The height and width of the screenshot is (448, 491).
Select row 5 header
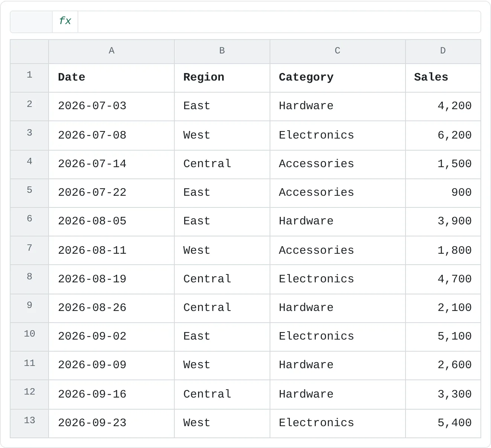click(x=29, y=193)
